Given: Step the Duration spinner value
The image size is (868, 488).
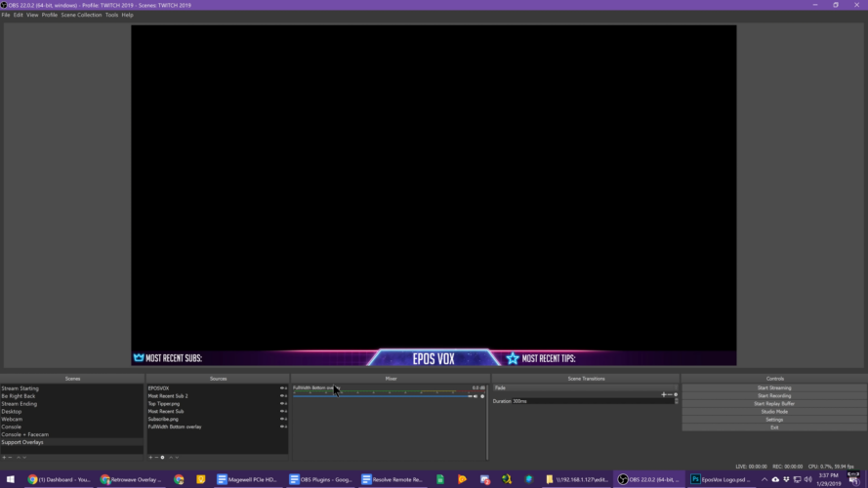Looking at the screenshot, I should point(677,401).
